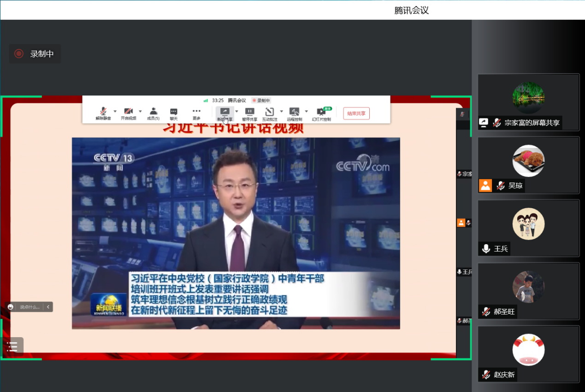Expand audio options arrow beside 解除静音
This screenshot has width=585, height=392.
(115, 111)
